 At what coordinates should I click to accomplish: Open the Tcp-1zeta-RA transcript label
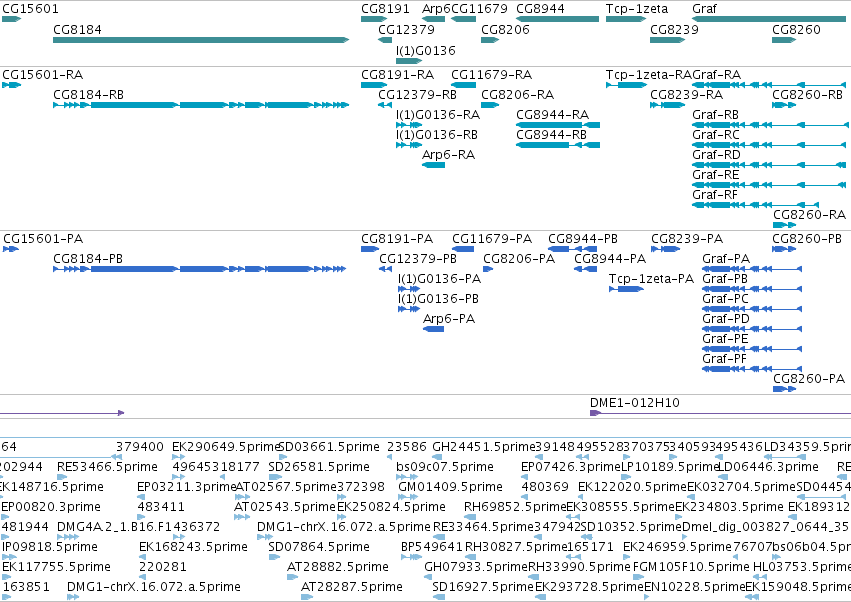click(649, 74)
